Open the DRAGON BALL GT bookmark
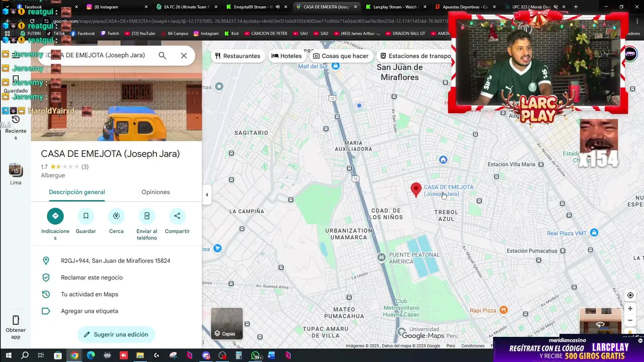The width and height of the screenshot is (644, 362). [x=405, y=34]
